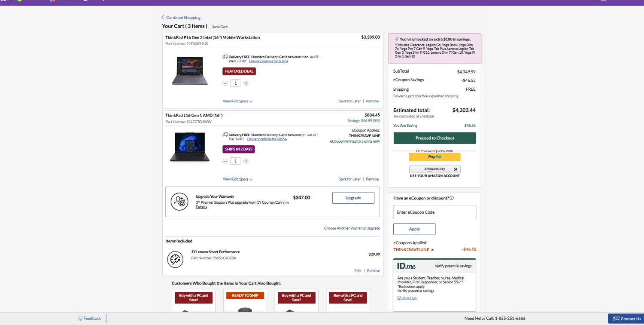Viewport: 644px width, 325px height.
Task: Edit the Lenovo Smart Performance item
Action: click(x=358, y=271)
